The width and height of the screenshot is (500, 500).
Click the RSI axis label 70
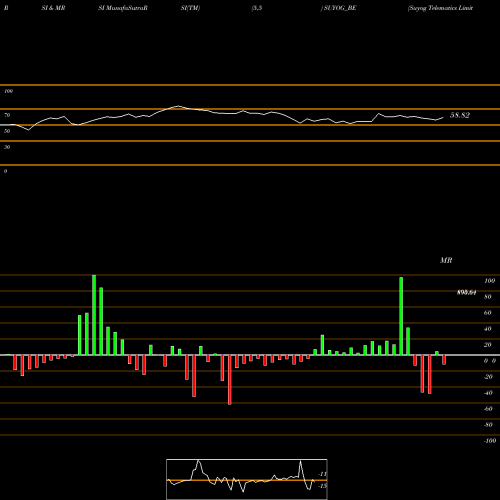coord(7,115)
